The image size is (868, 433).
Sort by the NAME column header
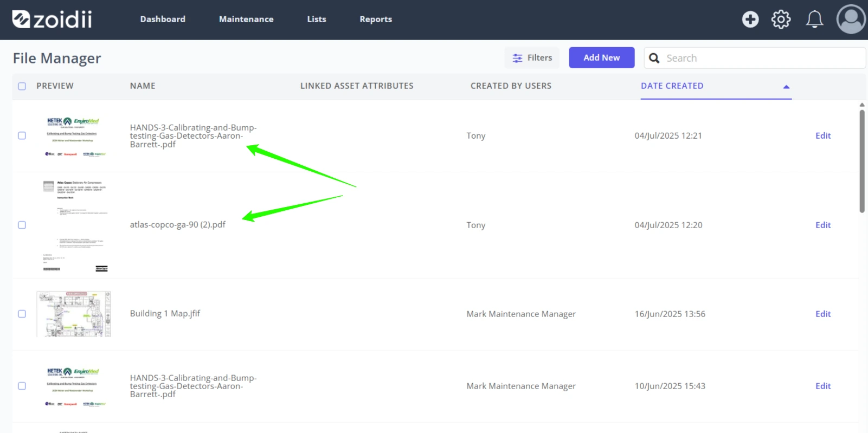(x=143, y=86)
